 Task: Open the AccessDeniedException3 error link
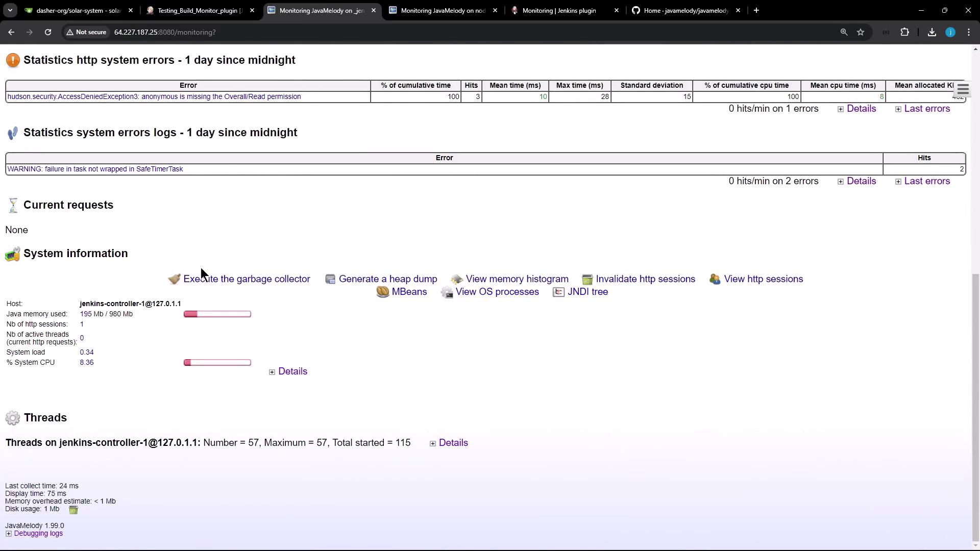click(x=154, y=96)
